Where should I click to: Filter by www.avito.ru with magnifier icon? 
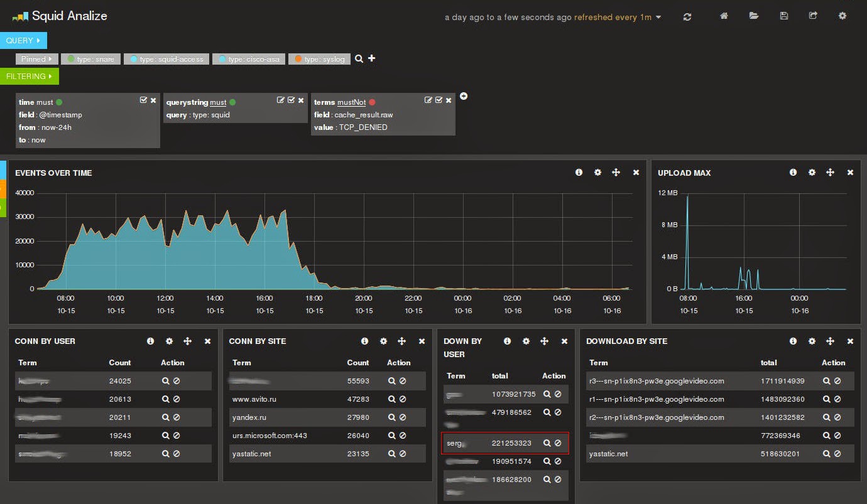(392, 399)
